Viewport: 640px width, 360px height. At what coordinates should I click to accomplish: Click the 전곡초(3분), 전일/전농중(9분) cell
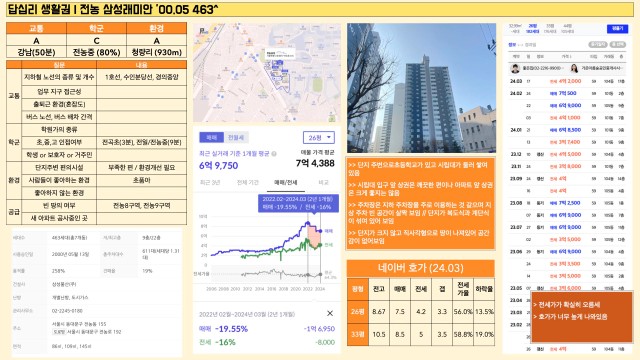pos(142,142)
